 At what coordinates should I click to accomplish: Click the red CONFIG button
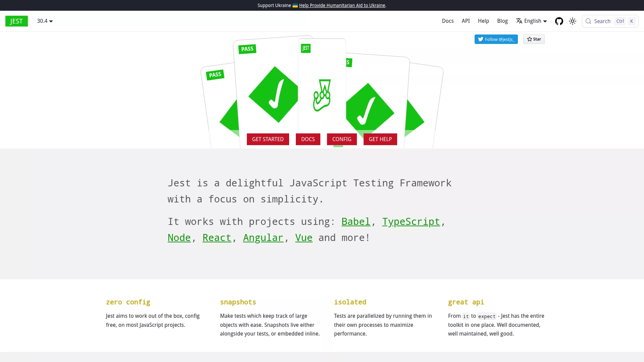[x=342, y=139]
